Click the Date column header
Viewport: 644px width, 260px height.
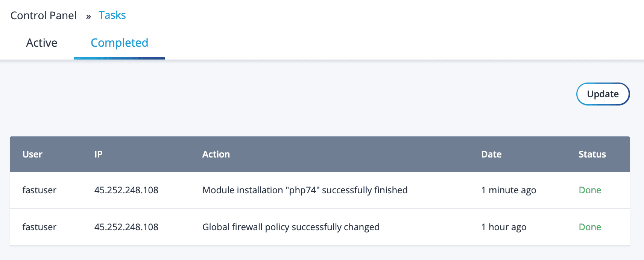point(491,154)
